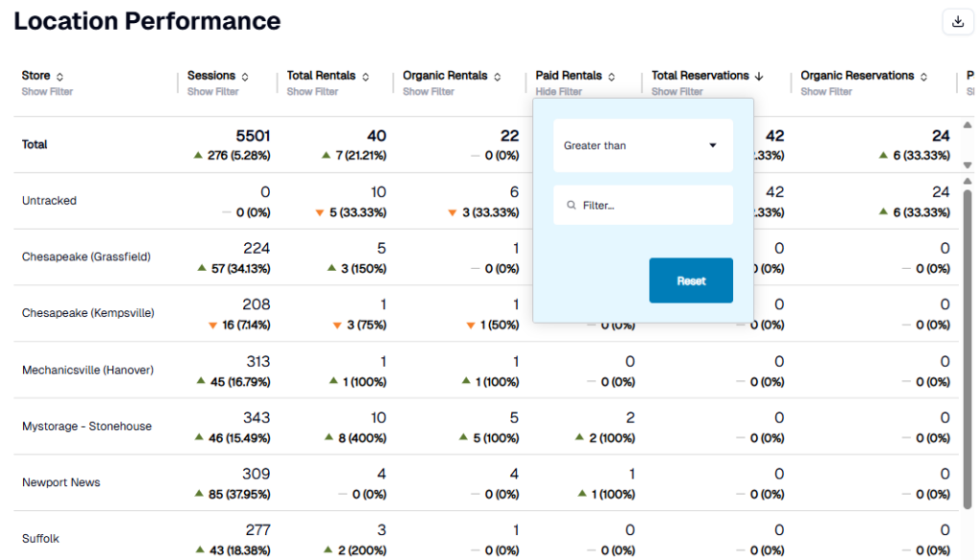Show Filter under Organic Rentals
Viewport: 980px width, 560px height.
click(429, 92)
